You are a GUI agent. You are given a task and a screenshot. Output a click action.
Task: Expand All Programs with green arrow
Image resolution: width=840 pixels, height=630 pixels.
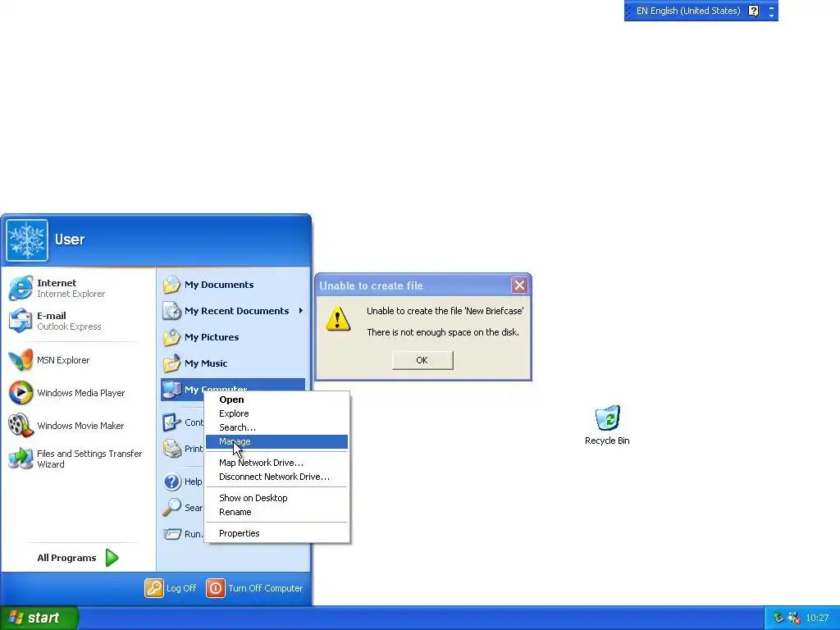point(112,558)
